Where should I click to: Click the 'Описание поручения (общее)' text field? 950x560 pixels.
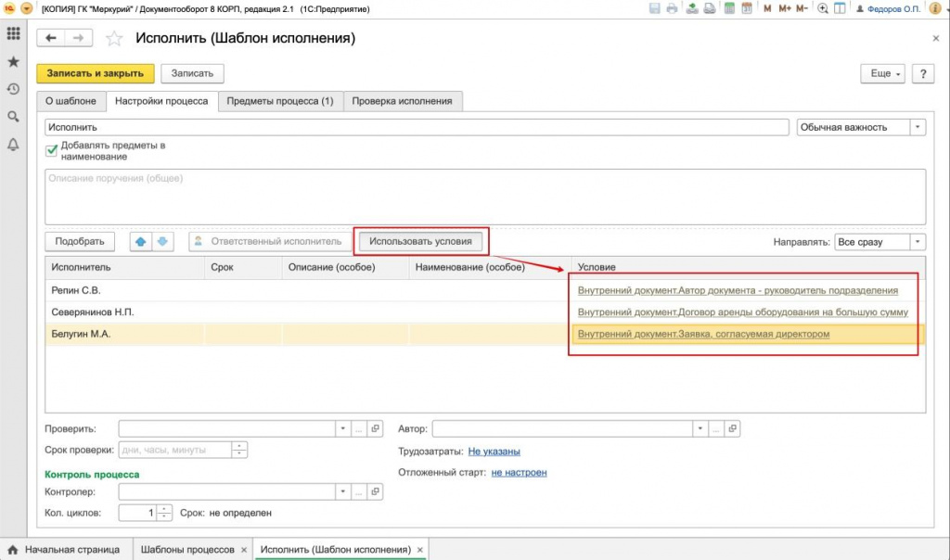pos(484,195)
